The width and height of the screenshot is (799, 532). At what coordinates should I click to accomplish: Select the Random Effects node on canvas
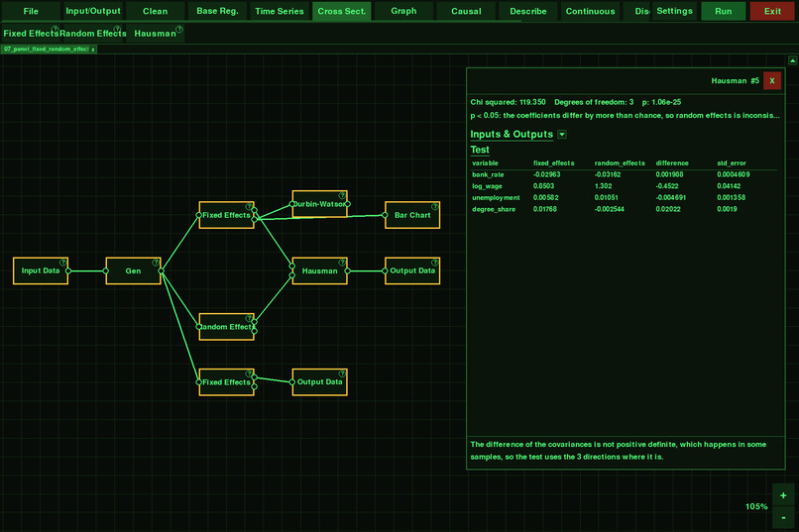click(226, 327)
